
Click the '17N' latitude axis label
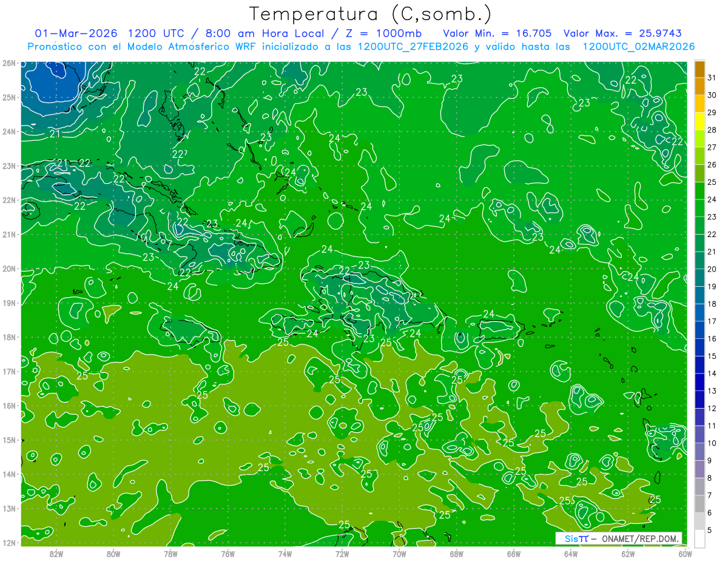click(x=8, y=371)
